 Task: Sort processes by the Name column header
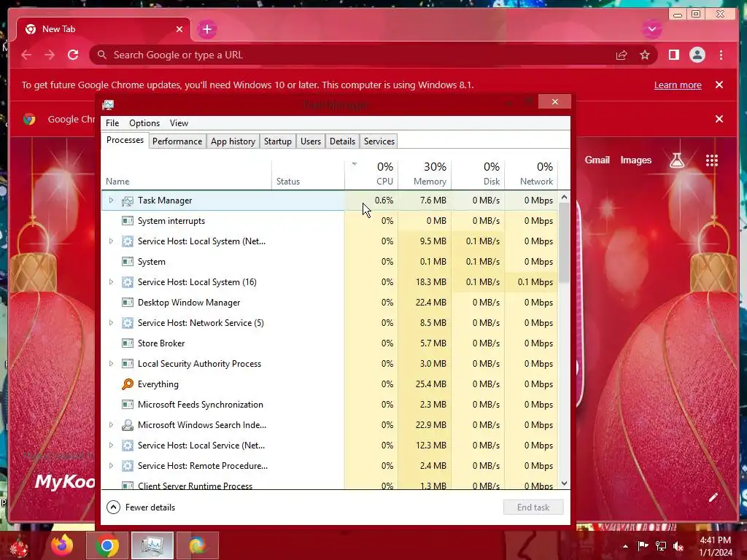(187, 174)
